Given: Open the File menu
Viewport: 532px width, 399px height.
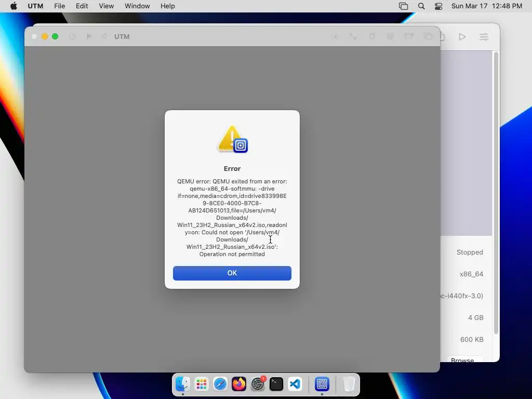Looking at the screenshot, I should coord(59,6).
